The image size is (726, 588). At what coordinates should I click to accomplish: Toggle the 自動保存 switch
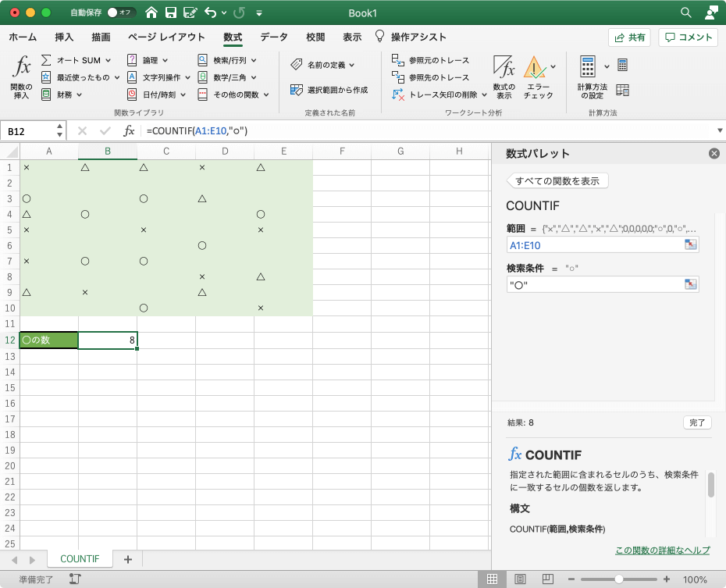tap(121, 12)
